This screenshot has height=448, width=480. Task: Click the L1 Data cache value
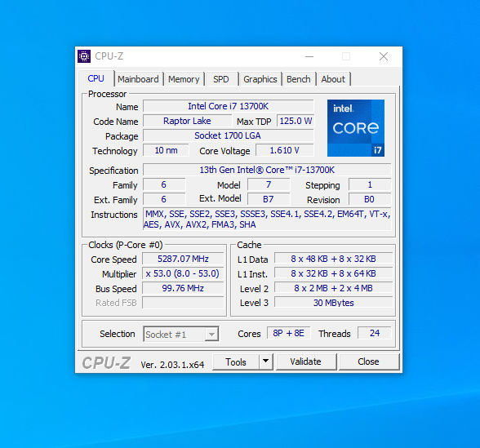tap(333, 259)
